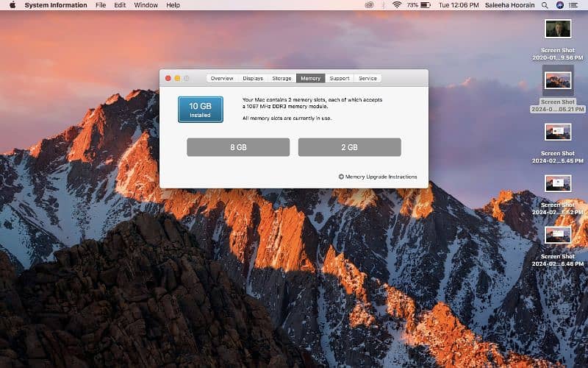The image size is (588, 368).
Task: Click the battery status icon
Action: 427,5
